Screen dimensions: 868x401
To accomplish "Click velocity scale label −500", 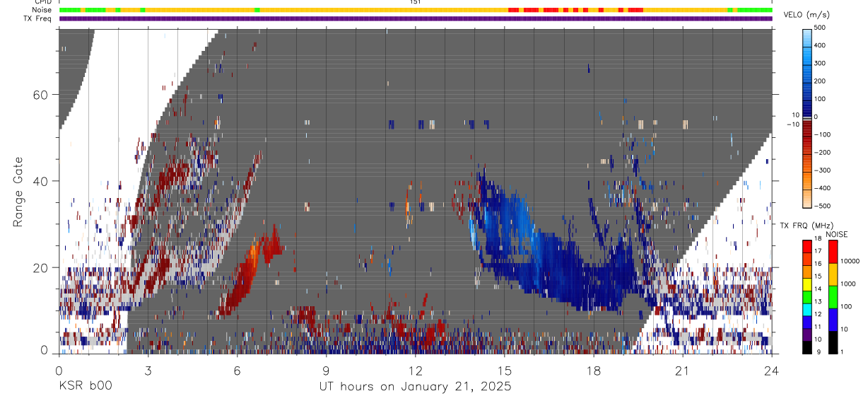I will [x=821, y=206].
